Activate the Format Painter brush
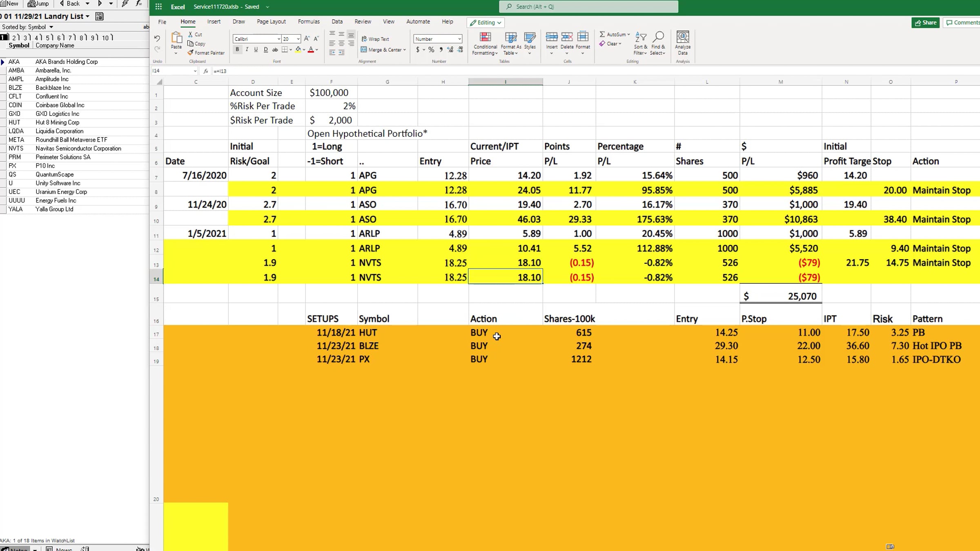This screenshot has height=551, width=980. coord(206,53)
